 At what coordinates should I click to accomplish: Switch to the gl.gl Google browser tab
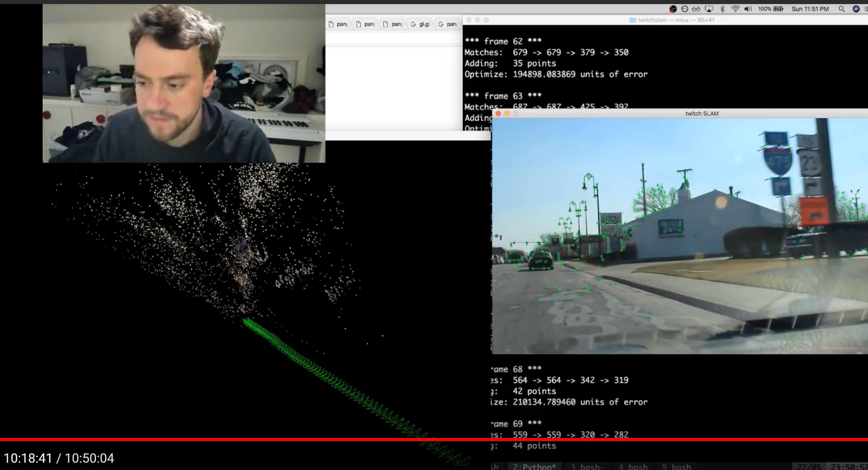point(421,24)
